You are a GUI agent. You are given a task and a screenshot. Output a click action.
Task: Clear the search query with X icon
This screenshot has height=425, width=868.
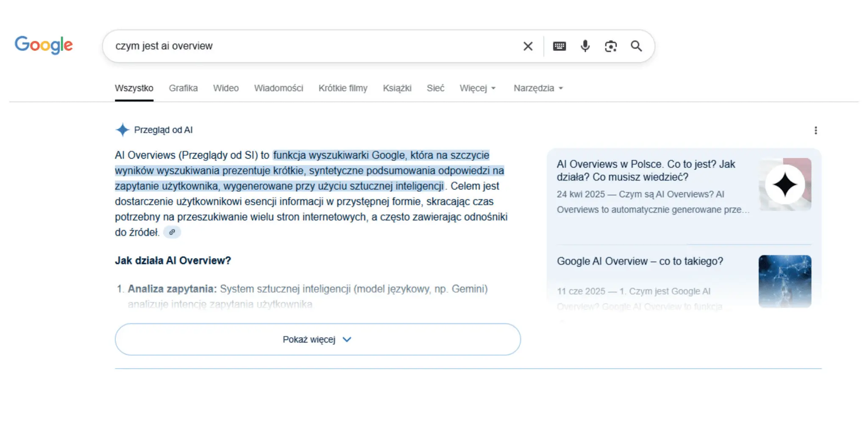pos(528,46)
